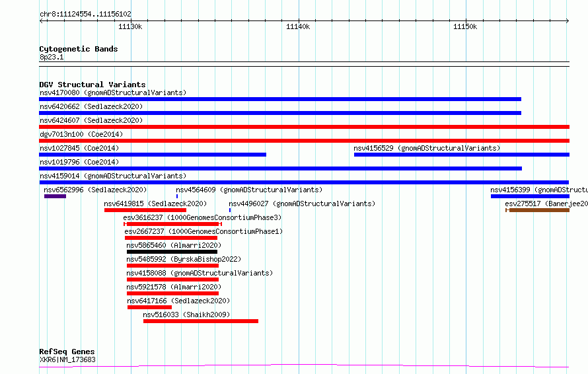This screenshot has width=588, height=374.
Task: Open the nsv4156399 variant label
Action: pyautogui.click(x=539, y=190)
